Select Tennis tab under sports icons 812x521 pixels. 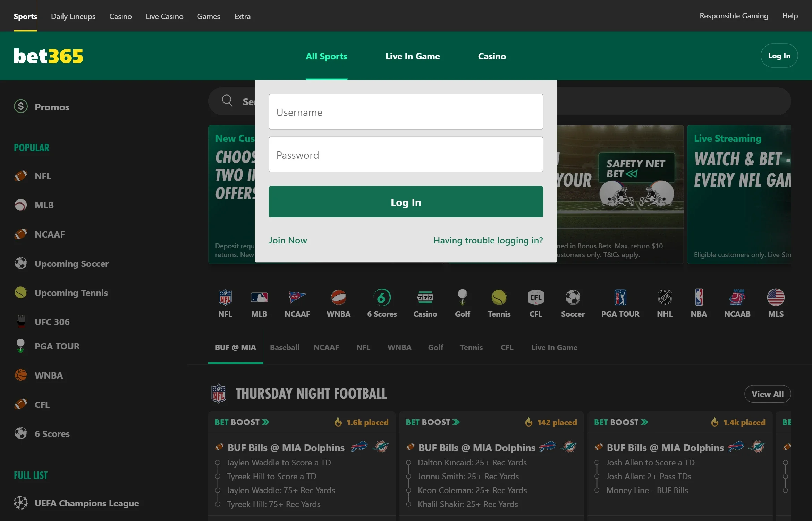(x=471, y=347)
